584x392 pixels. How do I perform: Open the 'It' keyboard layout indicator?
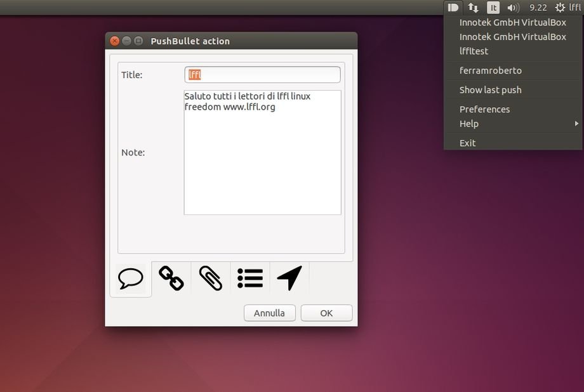click(493, 8)
